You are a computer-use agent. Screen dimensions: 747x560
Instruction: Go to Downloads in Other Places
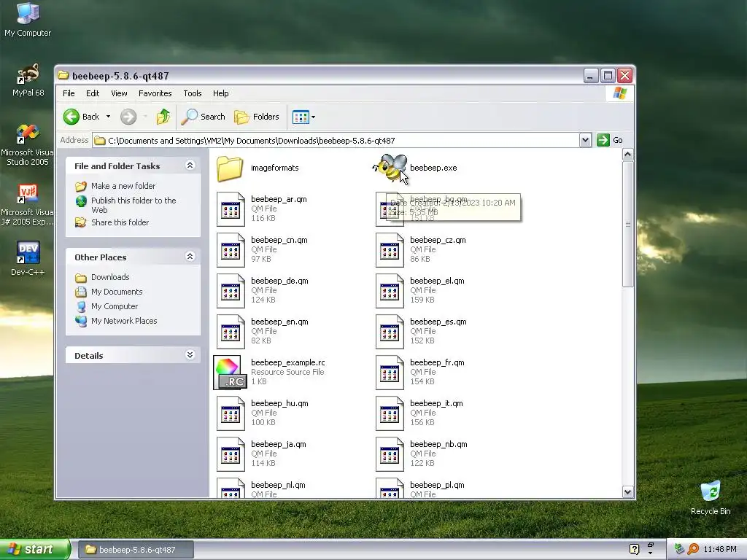(110, 277)
